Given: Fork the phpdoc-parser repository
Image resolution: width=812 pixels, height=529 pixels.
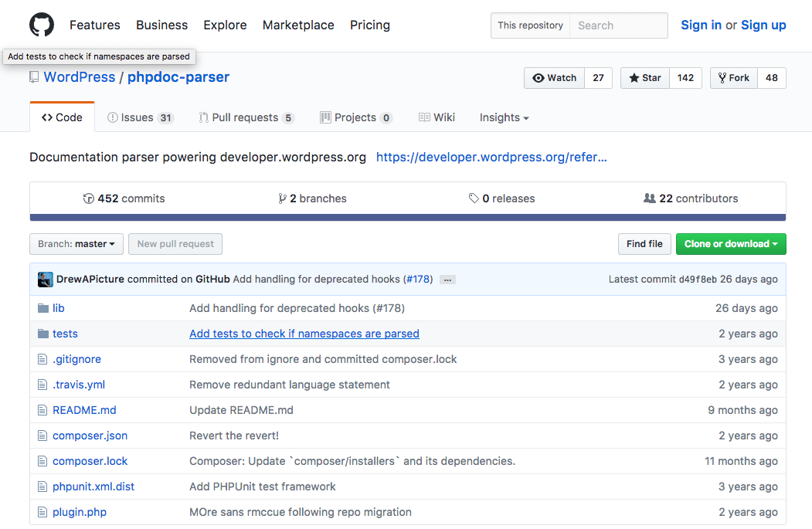Looking at the screenshot, I should point(733,78).
